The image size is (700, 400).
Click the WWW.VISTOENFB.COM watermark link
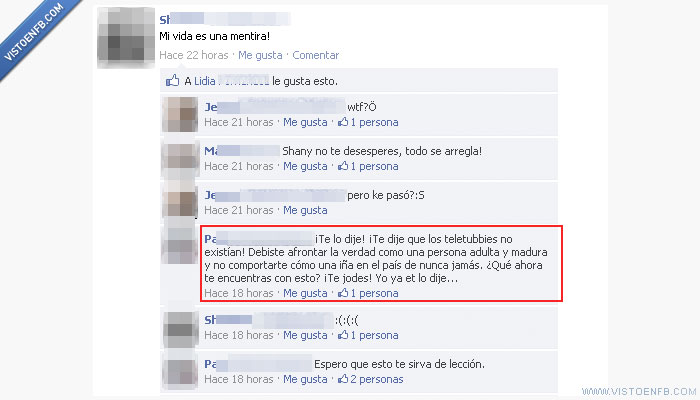point(640,392)
